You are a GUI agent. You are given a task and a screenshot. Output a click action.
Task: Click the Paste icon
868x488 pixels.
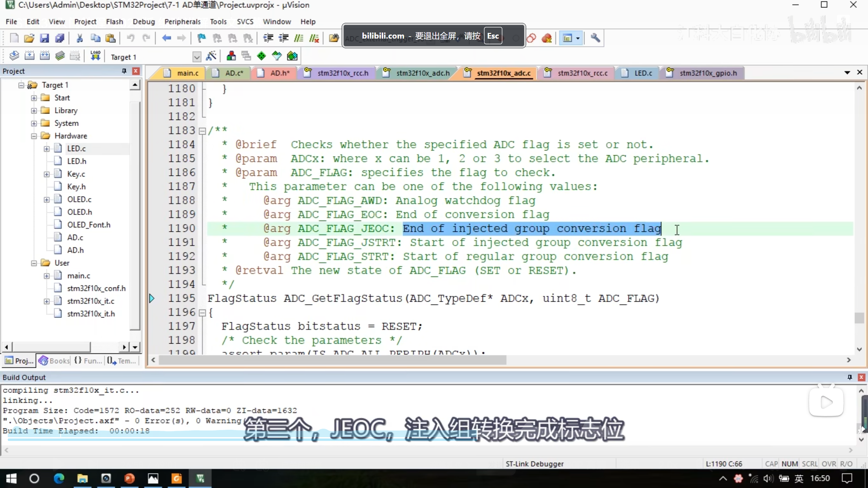(x=111, y=38)
